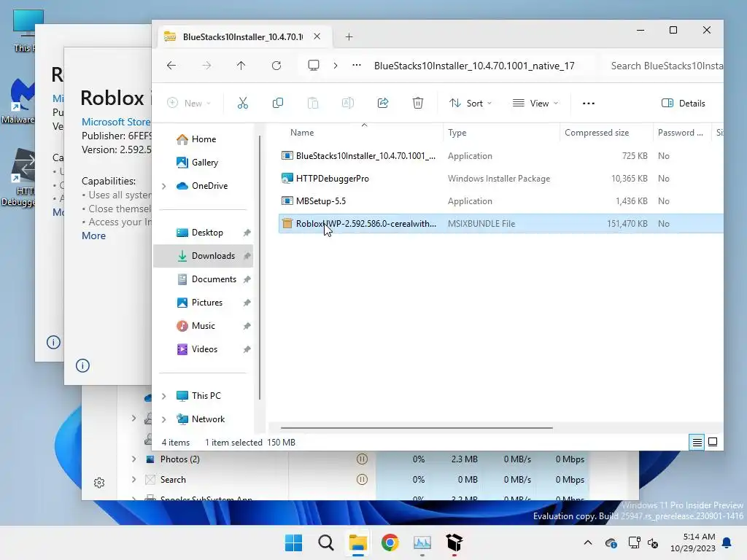This screenshot has height=560, width=747.
Task: Show hidden system tray icons
Action: [588, 542]
